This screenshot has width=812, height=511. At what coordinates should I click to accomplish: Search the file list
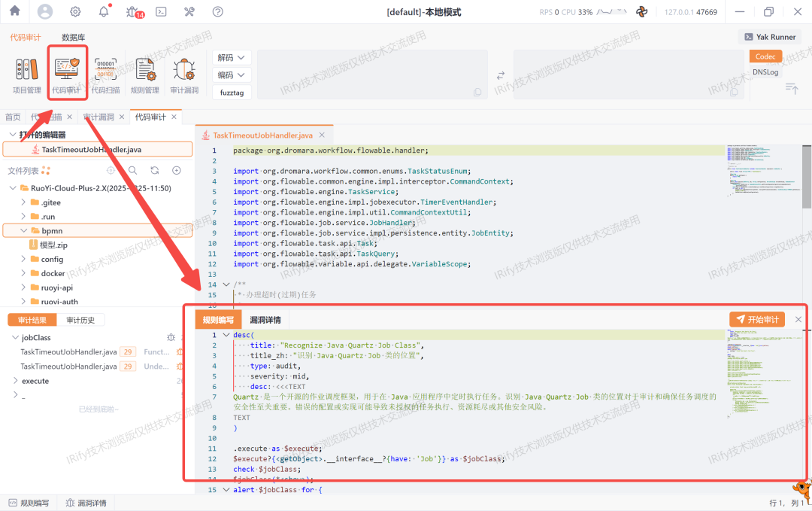132,171
